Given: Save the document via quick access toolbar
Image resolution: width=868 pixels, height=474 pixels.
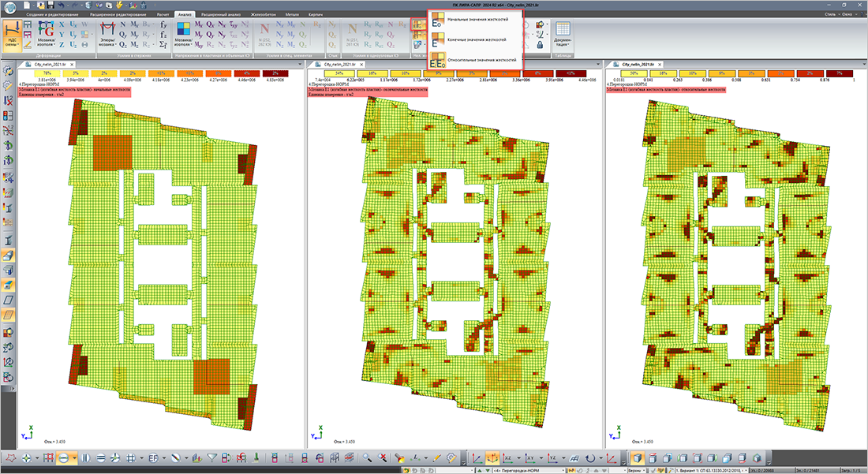Looking at the screenshot, I should [x=51, y=5].
